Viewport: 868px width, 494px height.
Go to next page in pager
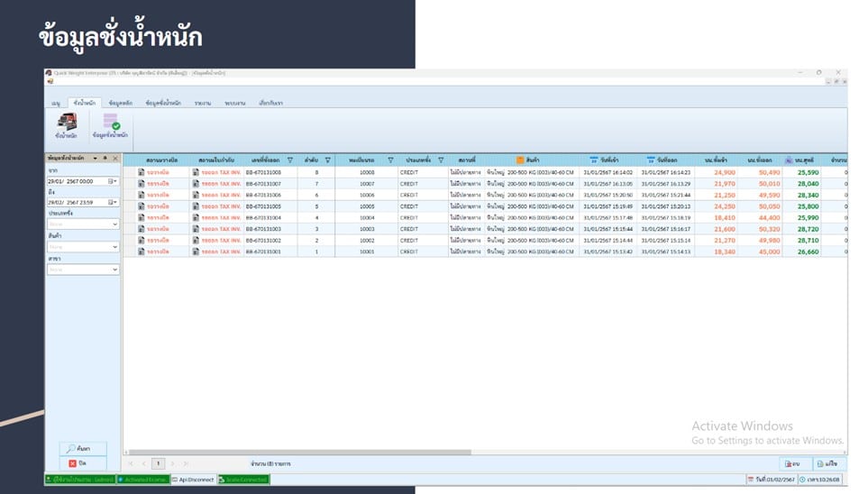coord(172,463)
